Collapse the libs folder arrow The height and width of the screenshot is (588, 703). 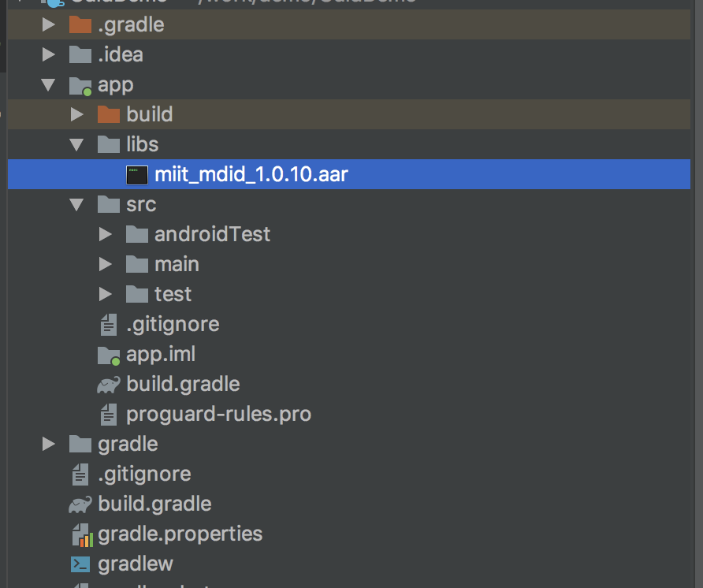[77, 145]
